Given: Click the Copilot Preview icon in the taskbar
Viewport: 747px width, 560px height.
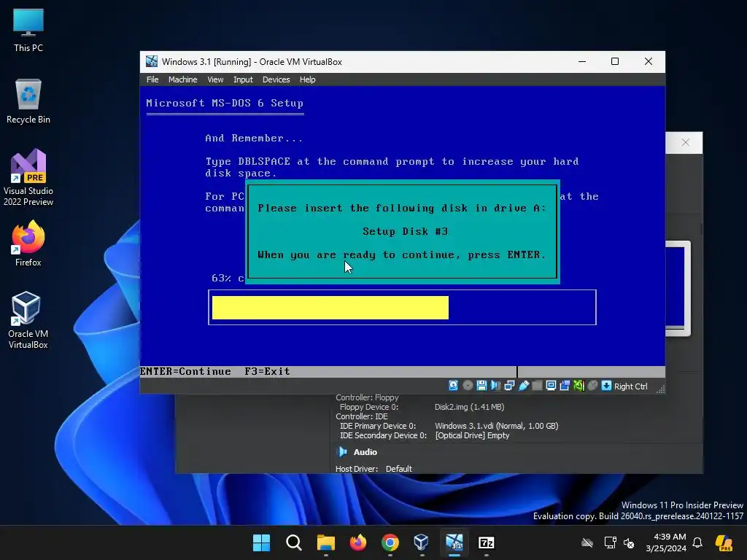Looking at the screenshot, I should pyautogui.click(x=724, y=542).
